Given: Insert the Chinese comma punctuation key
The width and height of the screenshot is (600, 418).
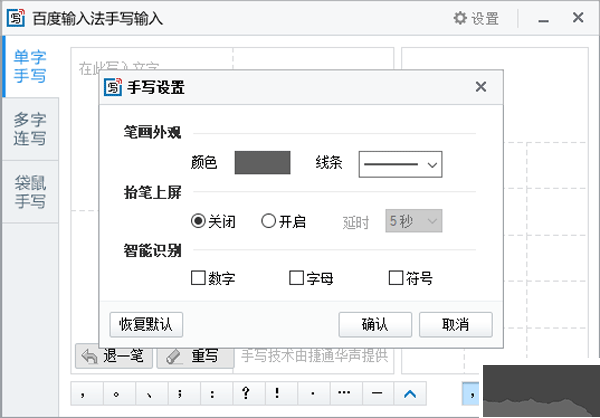Looking at the screenshot, I should 87,393.
